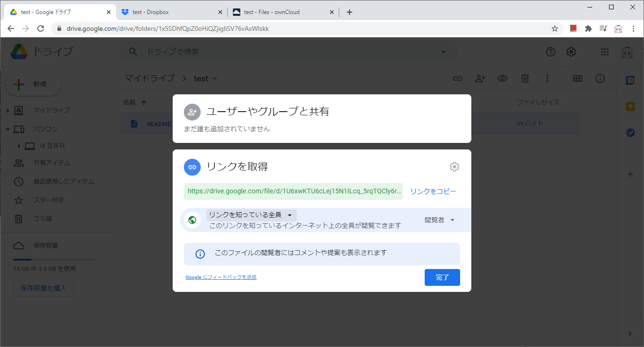Click 39 バイト file size cell

tap(530, 124)
